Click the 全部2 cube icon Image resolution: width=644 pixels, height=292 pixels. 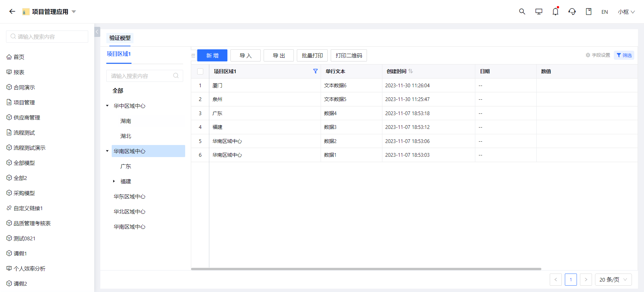point(9,178)
